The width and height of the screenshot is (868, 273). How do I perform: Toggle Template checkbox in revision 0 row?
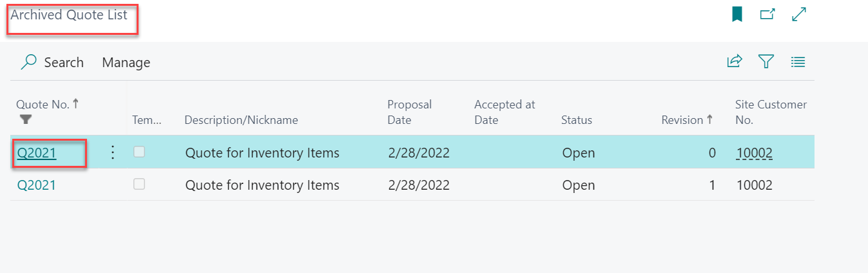point(139,152)
